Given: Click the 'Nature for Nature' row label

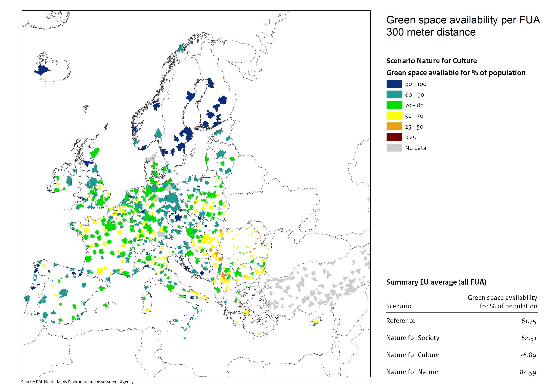Looking at the screenshot, I should 412,372.
